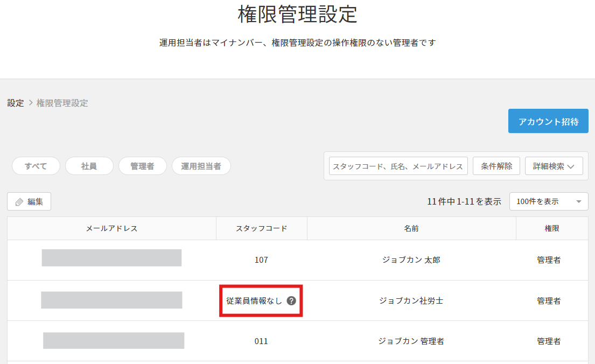The width and height of the screenshot is (595, 364).
Task: Select the 運用担当者 filter tab
Action: [201, 166]
